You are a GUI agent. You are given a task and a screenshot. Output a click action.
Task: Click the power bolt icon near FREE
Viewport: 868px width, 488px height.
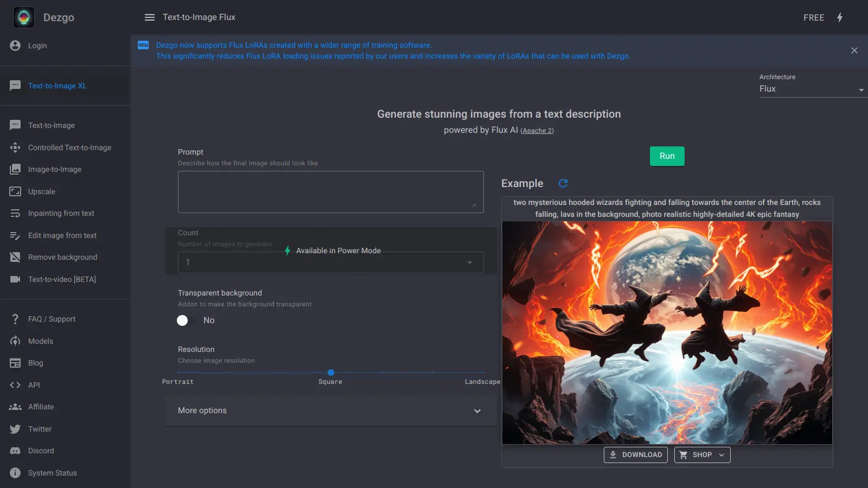tap(840, 17)
